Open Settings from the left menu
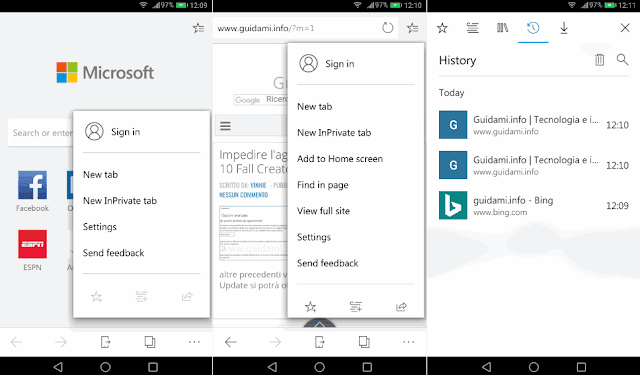The width and height of the screenshot is (640, 375). coord(100,226)
